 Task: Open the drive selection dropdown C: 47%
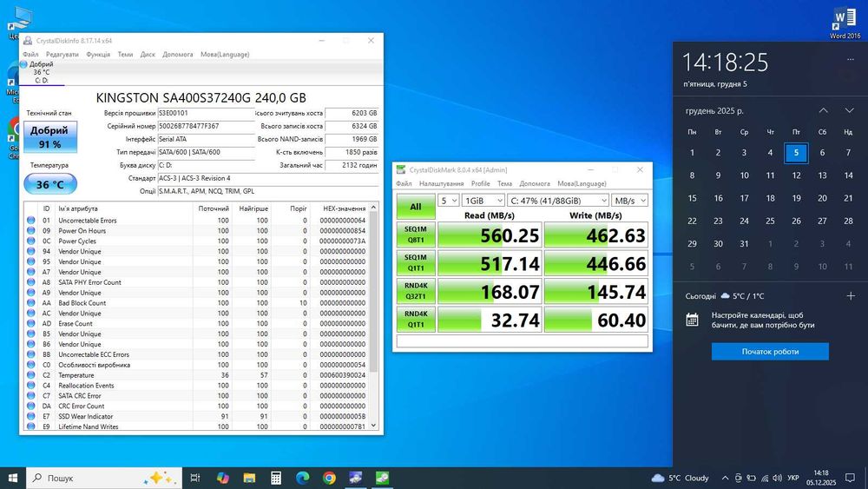[558, 201]
